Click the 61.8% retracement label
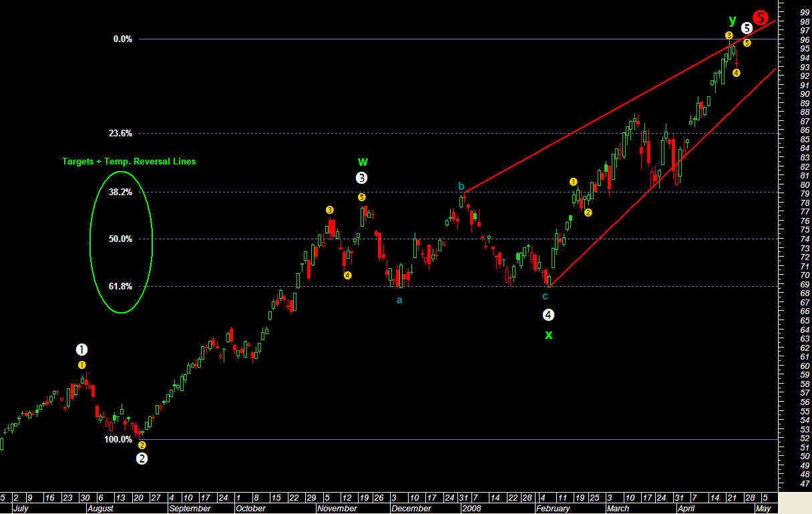The height and width of the screenshot is (514, 812). point(120,287)
